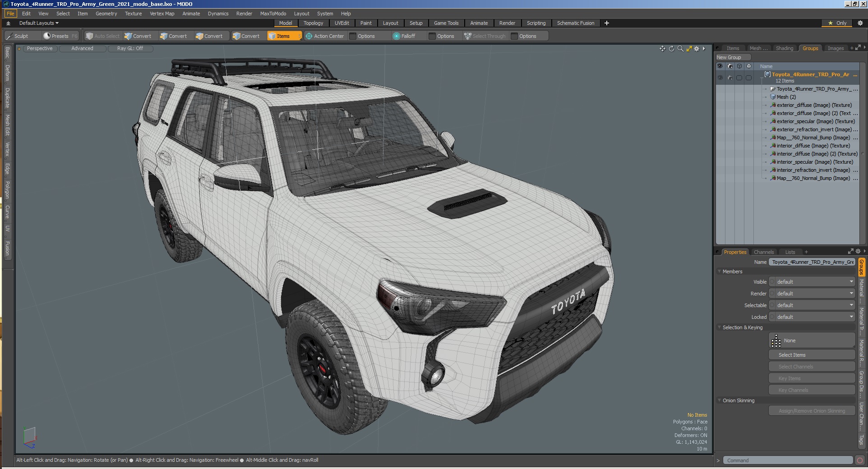Open Presets browser
The height and width of the screenshot is (469, 868).
pos(60,36)
